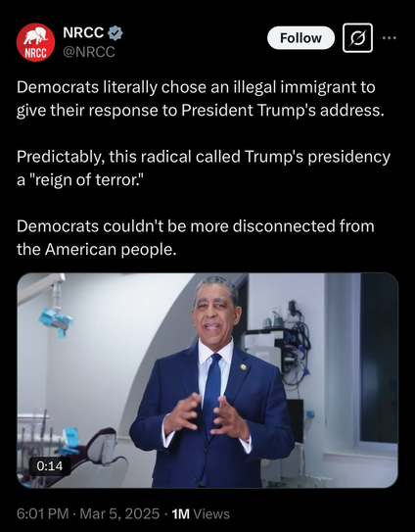Open the Grok slashed-circle icon
This screenshot has height=532, width=415.
coord(357,38)
